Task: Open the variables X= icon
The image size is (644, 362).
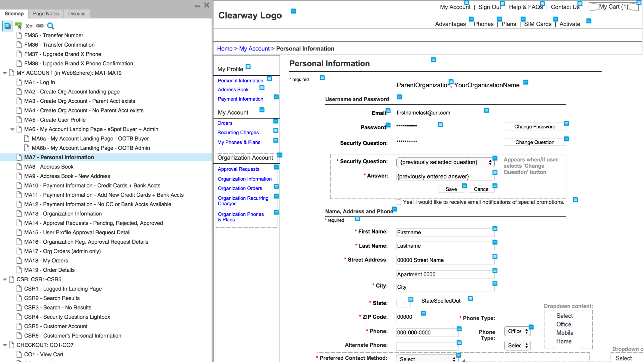Action: 29,26
